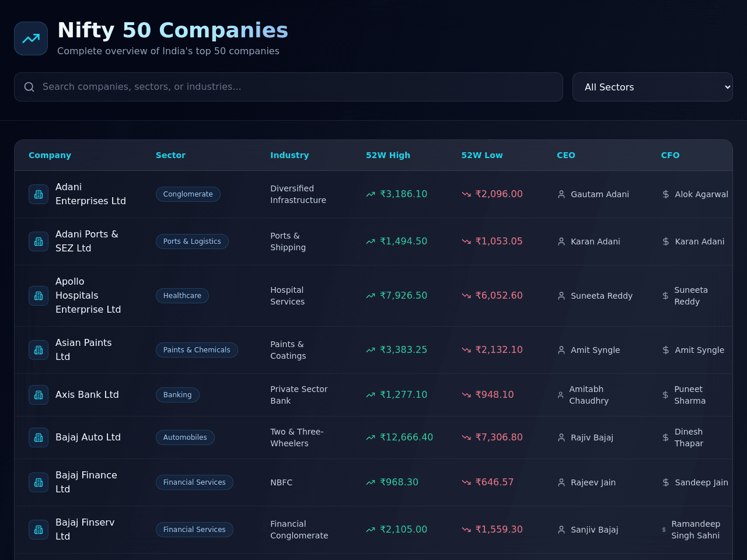Sort by the 52W High column header

pos(388,155)
